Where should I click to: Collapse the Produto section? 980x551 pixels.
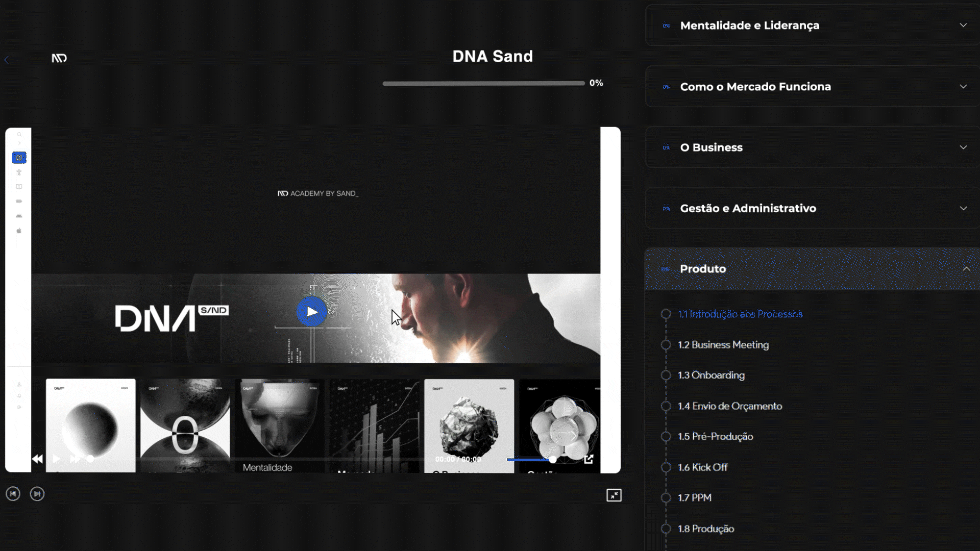(x=813, y=269)
